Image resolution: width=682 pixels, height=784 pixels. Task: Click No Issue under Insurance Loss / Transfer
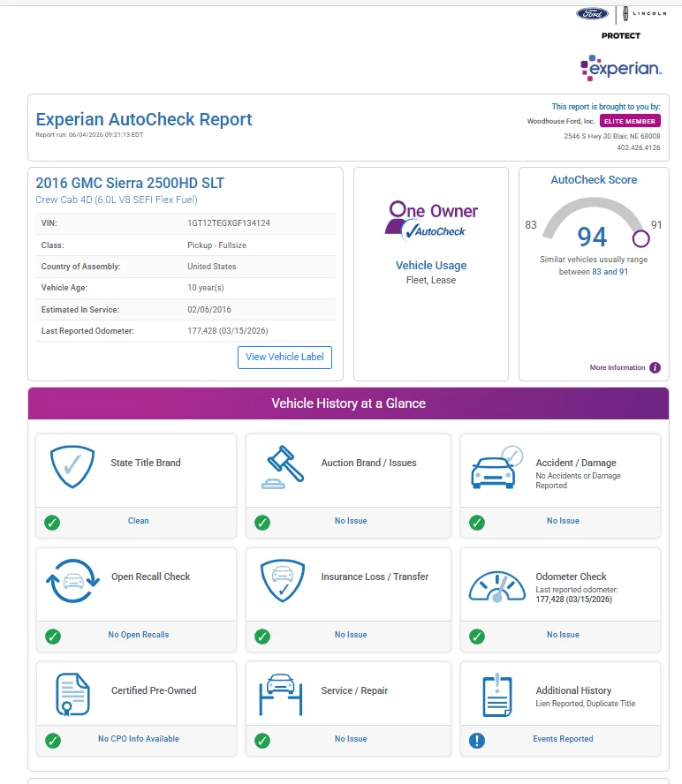tap(351, 635)
